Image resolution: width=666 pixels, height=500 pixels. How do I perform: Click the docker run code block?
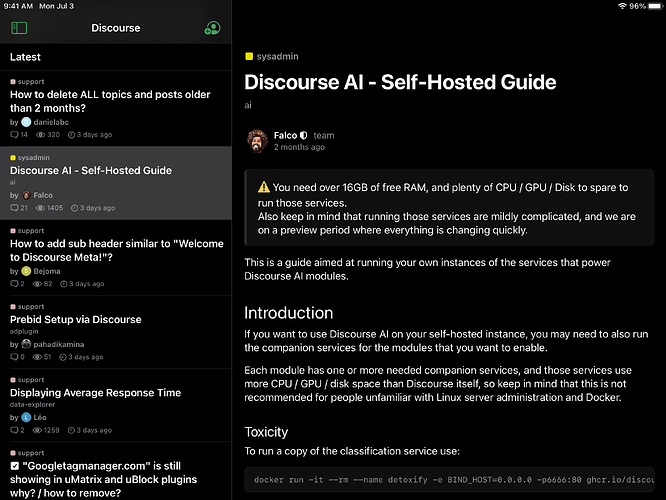449,480
